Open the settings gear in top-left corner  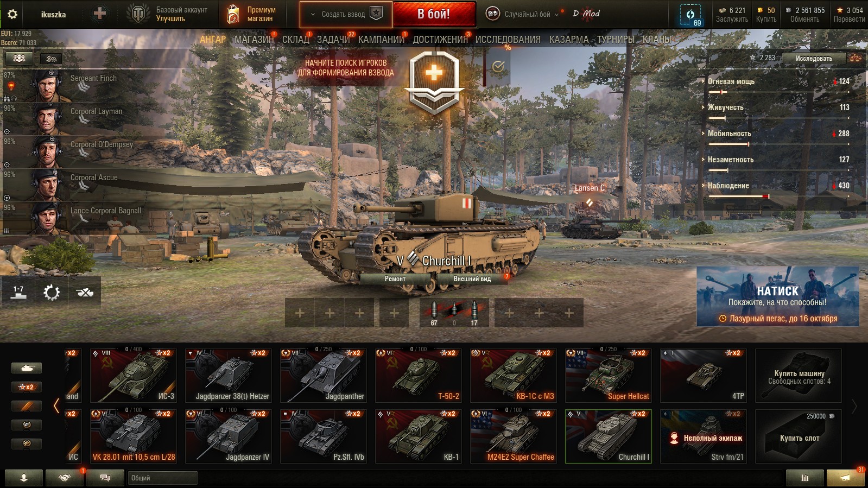pyautogui.click(x=12, y=14)
